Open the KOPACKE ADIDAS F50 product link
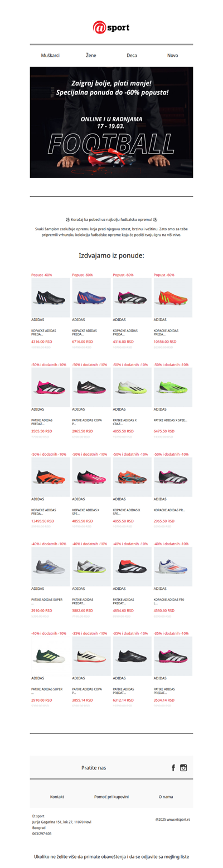Screen dimensions: 223x868 [167, 601]
